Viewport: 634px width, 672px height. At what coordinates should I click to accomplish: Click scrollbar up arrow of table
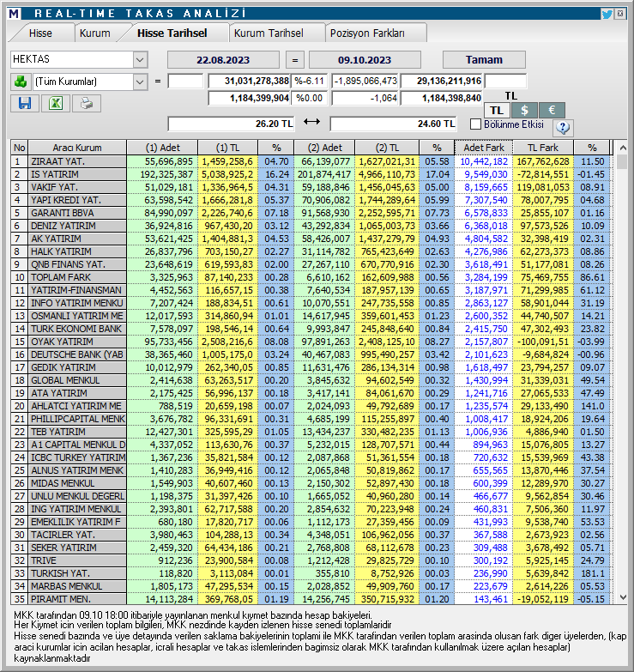coord(623,148)
